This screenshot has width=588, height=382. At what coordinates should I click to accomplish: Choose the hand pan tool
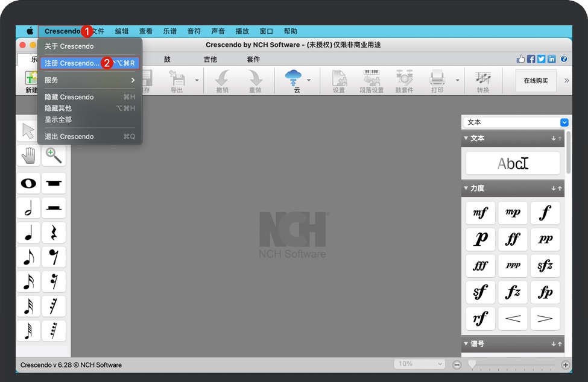[x=28, y=155]
